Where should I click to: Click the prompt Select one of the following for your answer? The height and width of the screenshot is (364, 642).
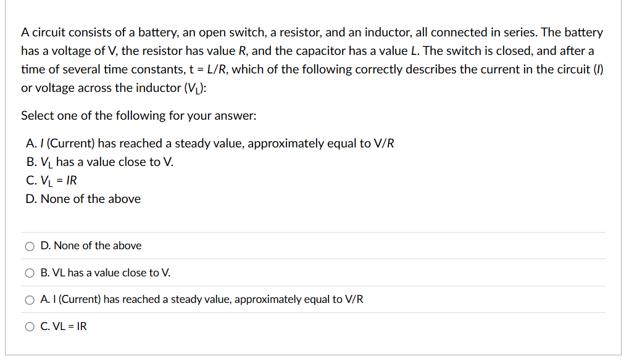point(139,116)
